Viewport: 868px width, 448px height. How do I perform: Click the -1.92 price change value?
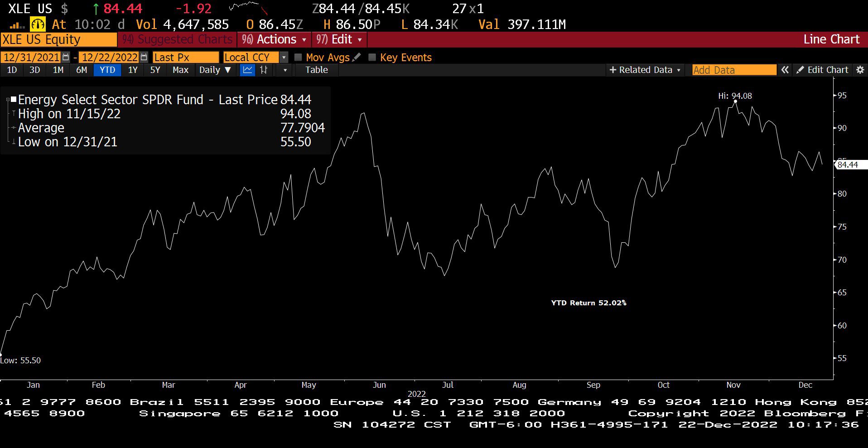pyautogui.click(x=193, y=8)
